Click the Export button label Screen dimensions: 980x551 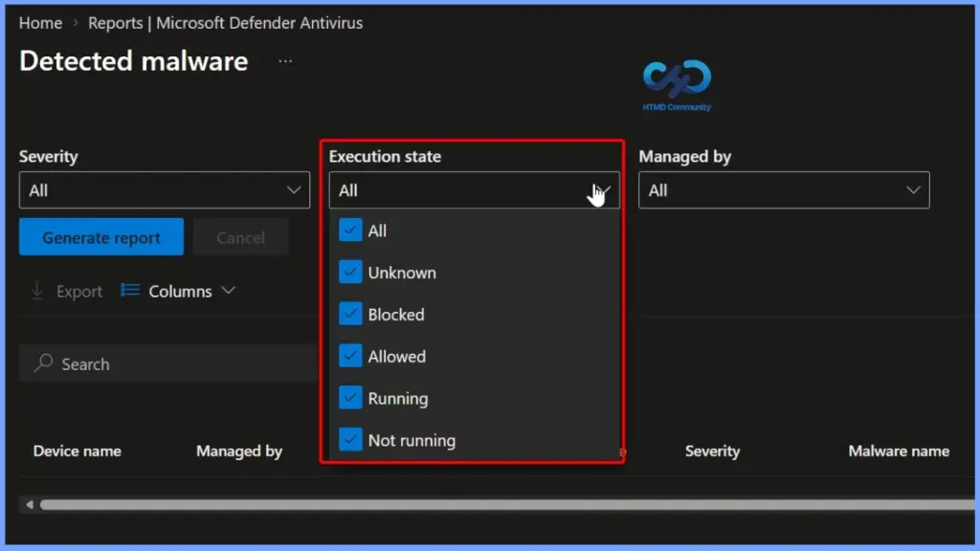[79, 291]
